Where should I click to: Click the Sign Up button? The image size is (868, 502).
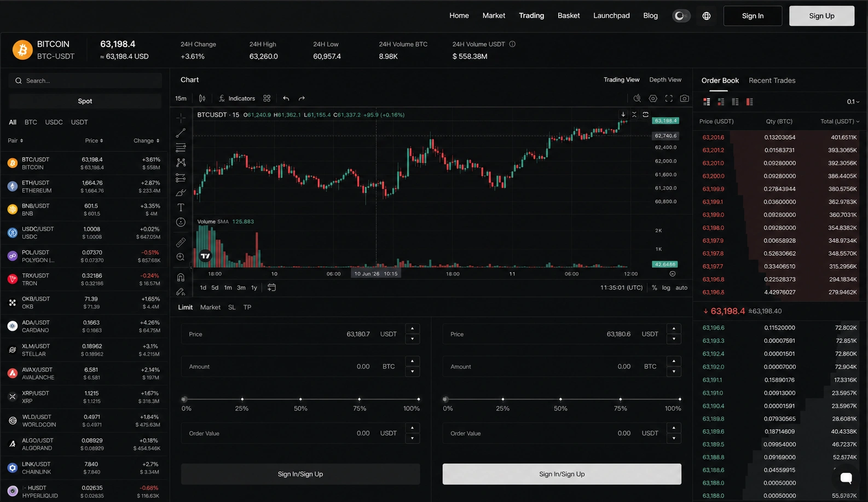coord(821,16)
